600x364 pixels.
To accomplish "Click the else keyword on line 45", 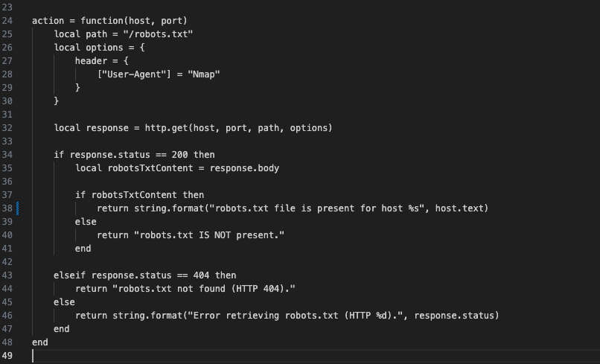I will click(x=64, y=302).
